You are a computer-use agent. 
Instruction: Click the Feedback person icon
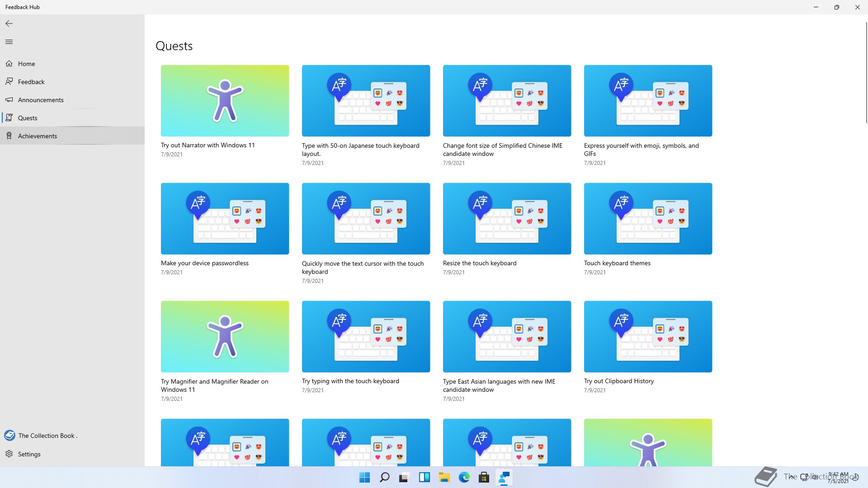9,81
